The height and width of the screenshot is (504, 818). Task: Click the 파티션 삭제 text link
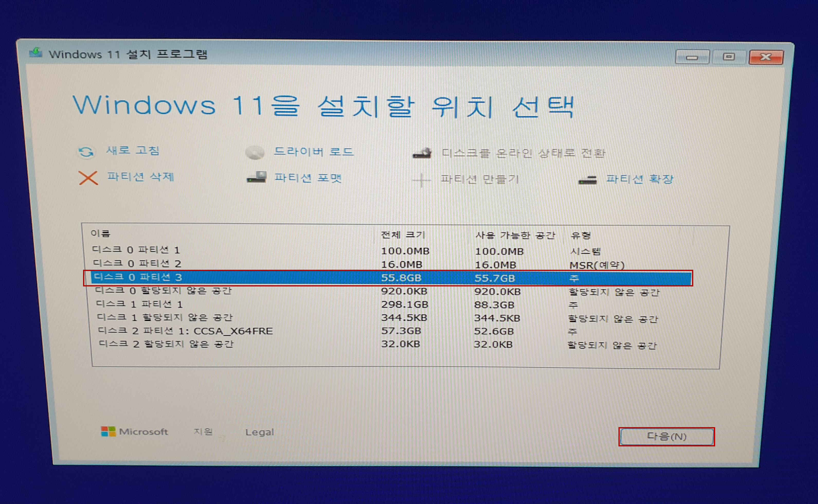(140, 177)
